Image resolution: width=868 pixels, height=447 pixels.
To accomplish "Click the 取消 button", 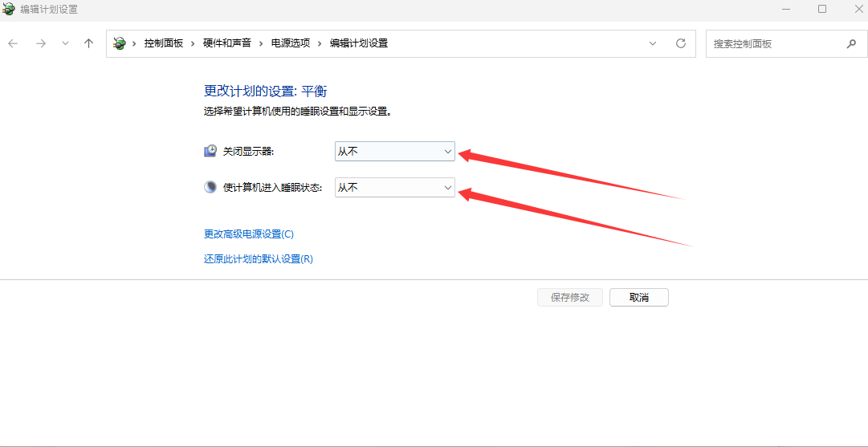I will click(x=638, y=297).
